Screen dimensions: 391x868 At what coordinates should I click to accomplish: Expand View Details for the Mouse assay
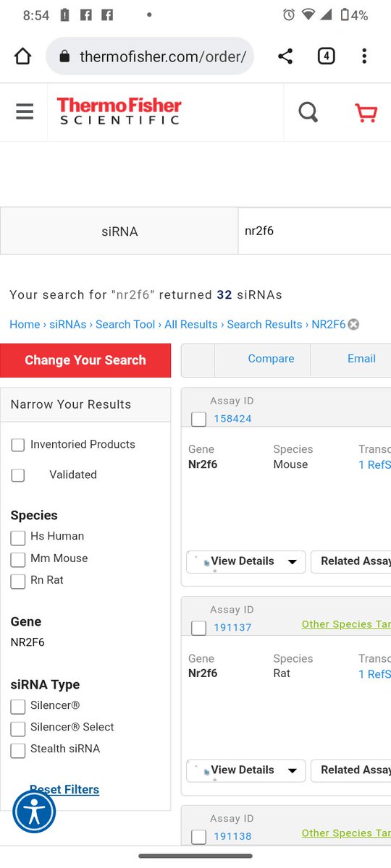(x=246, y=561)
